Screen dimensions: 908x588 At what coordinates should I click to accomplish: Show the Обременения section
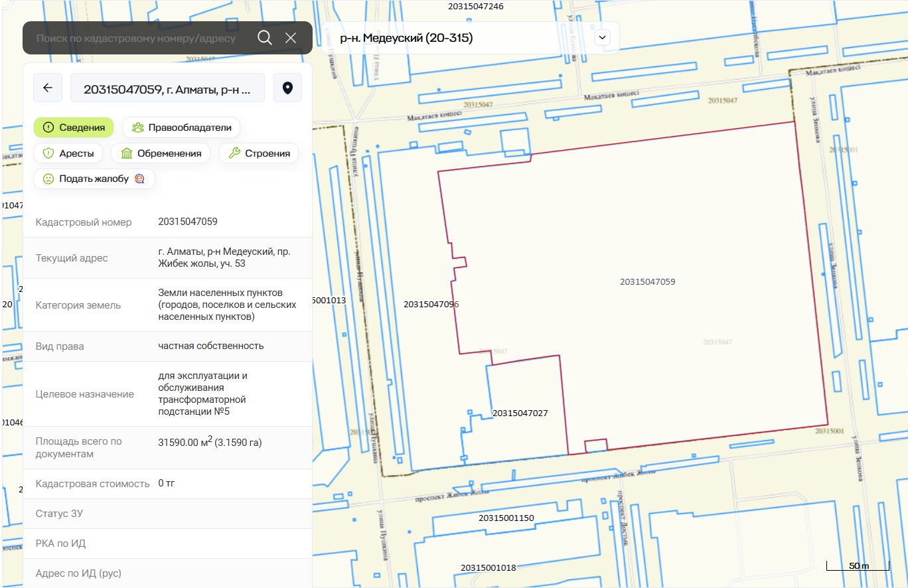pyautogui.click(x=161, y=153)
